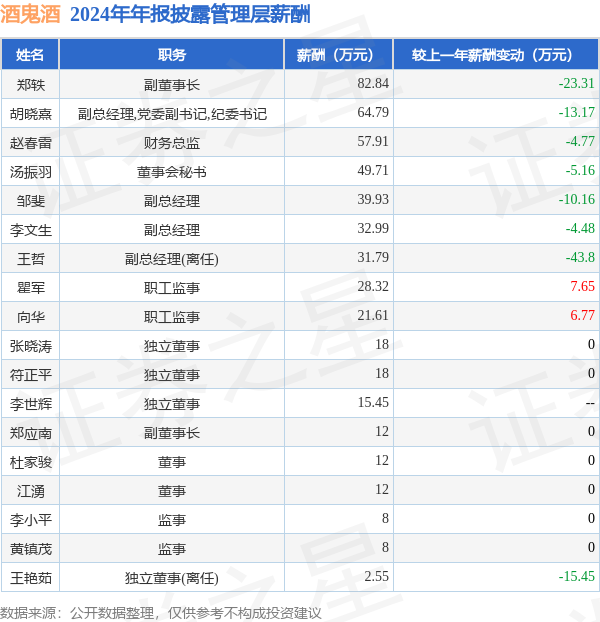Click the change value -15.45 for 王艳茹
This screenshot has width=600, height=622.
tap(577, 576)
